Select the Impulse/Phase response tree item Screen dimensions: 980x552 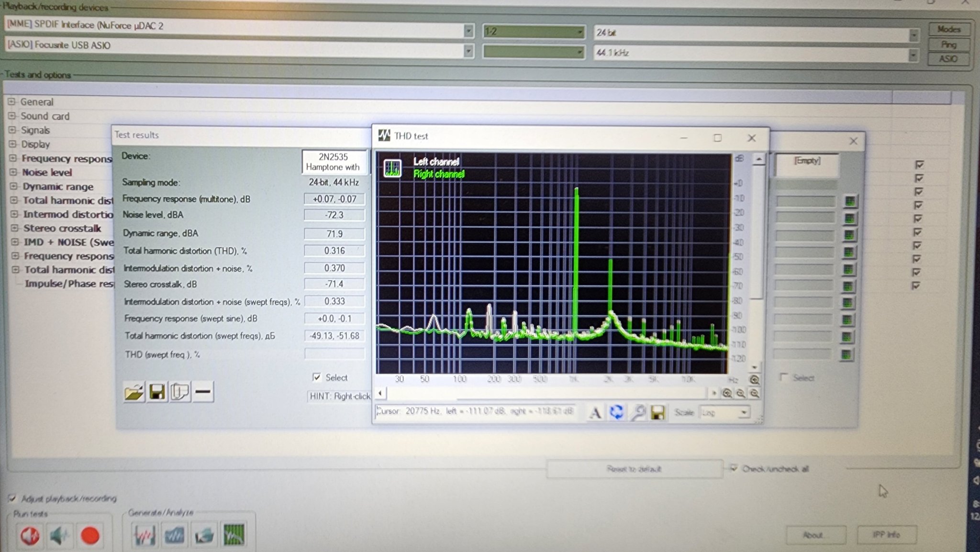coord(69,284)
